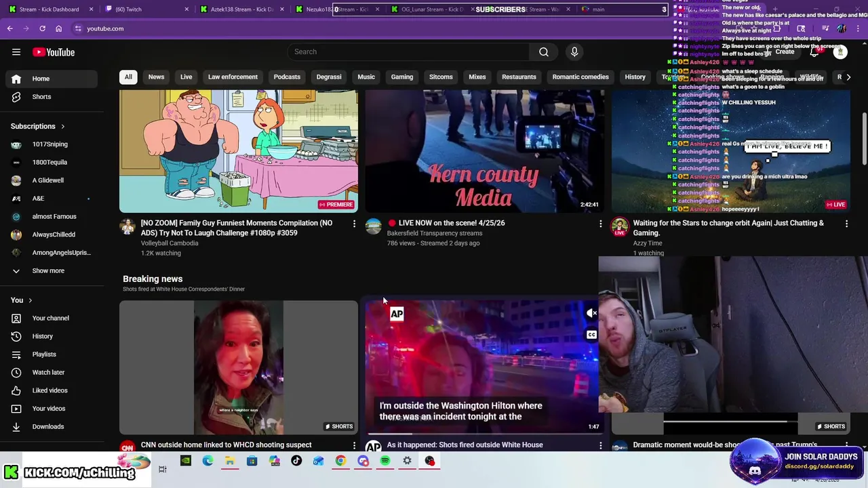Focus the YouTube search box
Screen dimensions: 868x488
coord(408,52)
